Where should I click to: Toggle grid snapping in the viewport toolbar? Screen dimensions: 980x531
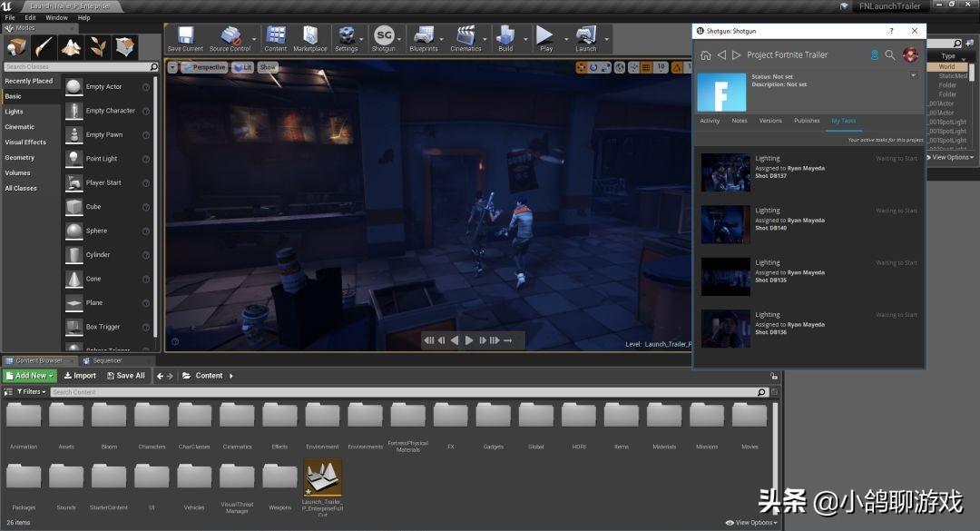(x=645, y=67)
